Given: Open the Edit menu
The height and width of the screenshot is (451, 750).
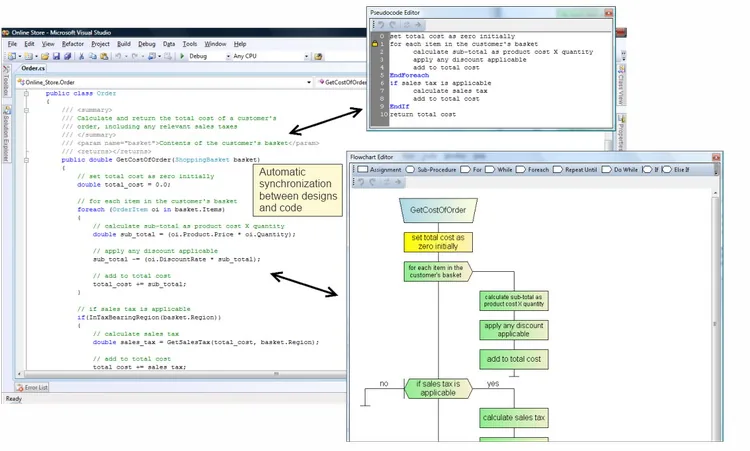Looking at the screenshot, I should point(29,44).
